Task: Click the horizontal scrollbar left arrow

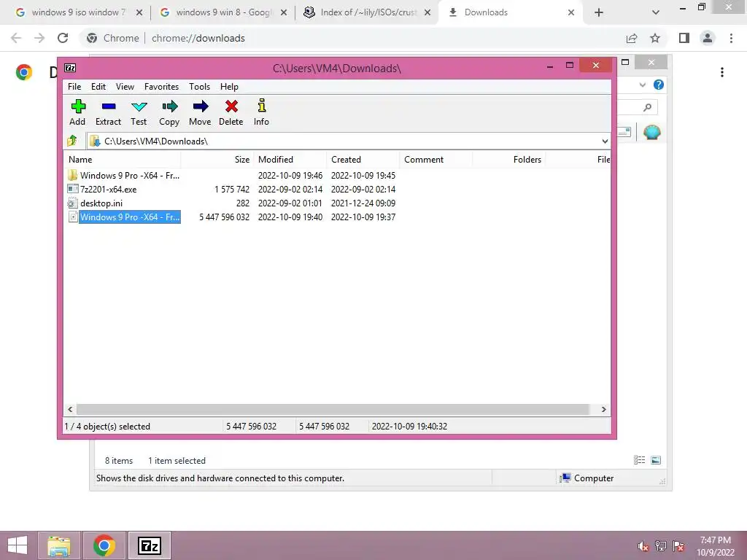Action: pyautogui.click(x=70, y=409)
